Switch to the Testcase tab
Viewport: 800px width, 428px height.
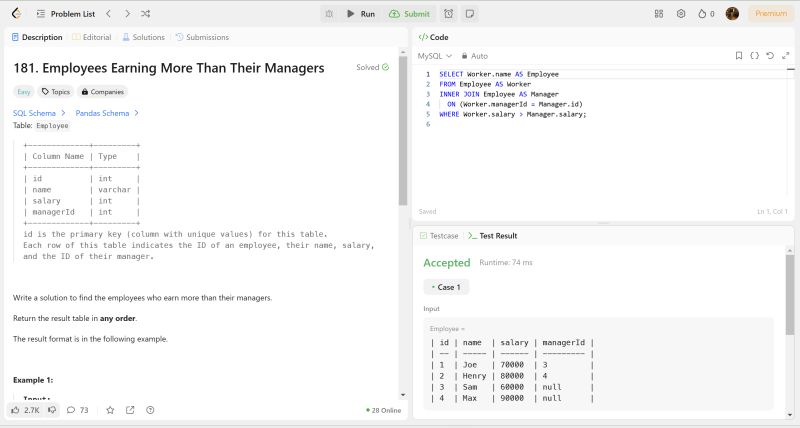439,236
